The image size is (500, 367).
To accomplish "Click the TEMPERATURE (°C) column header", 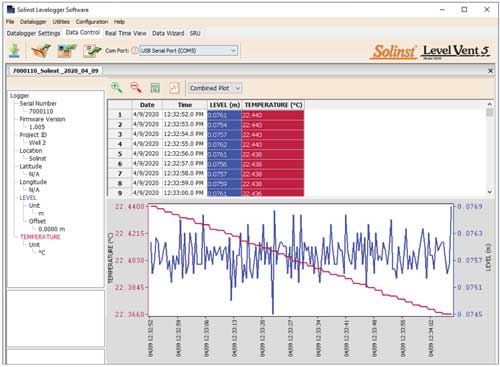I will point(273,105).
